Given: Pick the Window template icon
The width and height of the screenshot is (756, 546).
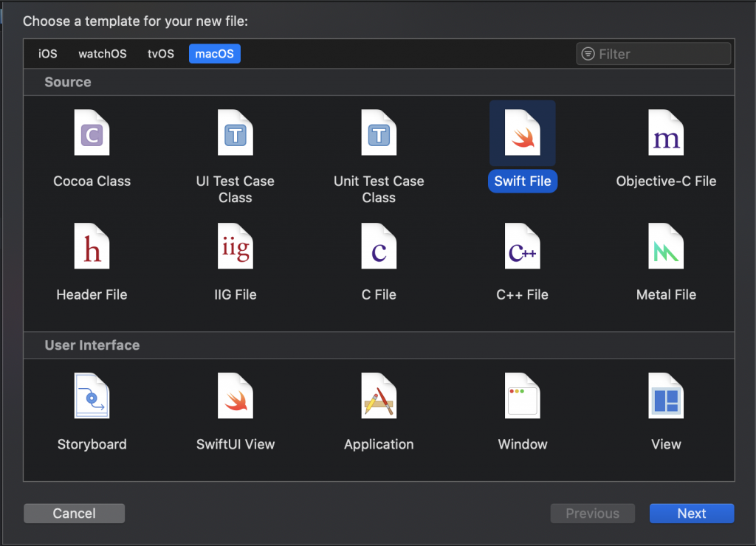Looking at the screenshot, I should pos(522,395).
